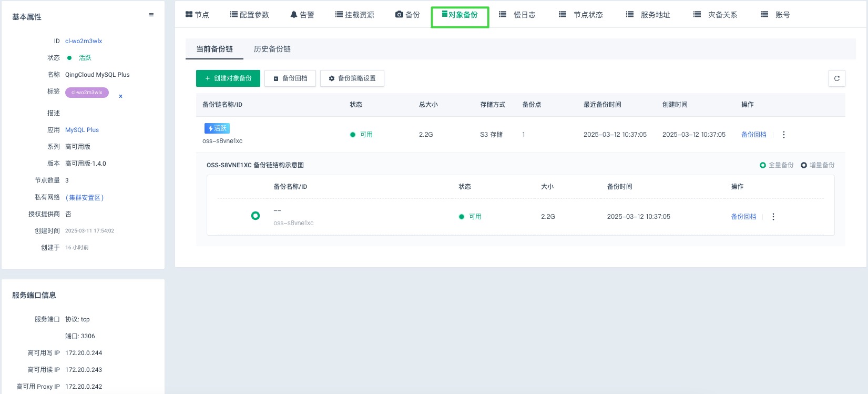
Task: Remove the cl-wo2m3wlx tag
Action: pyautogui.click(x=120, y=96)
